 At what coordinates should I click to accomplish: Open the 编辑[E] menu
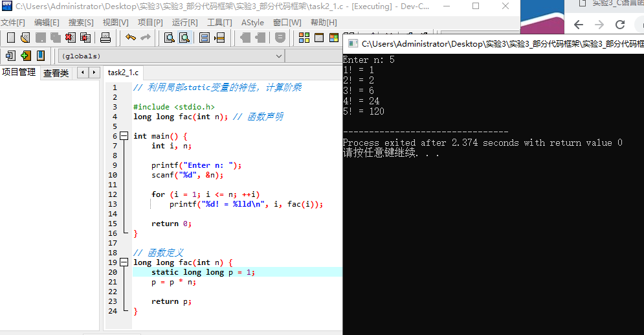click(x=47, y=23)
